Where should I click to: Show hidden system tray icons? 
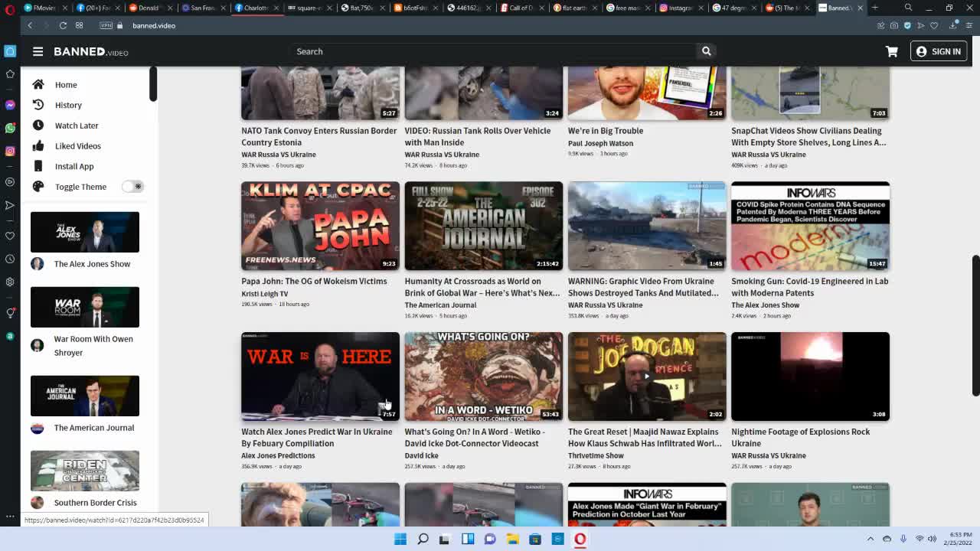(x=871, y=539)
